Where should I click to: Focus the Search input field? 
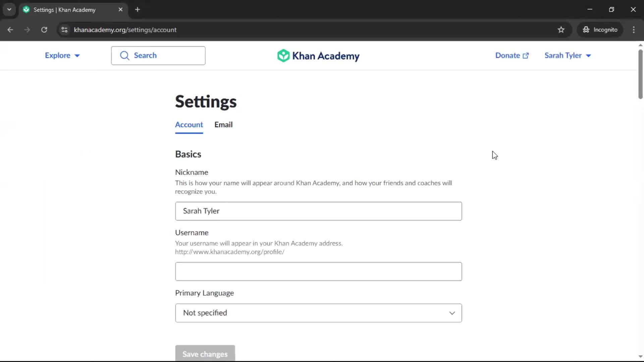[x=158, y=56]
